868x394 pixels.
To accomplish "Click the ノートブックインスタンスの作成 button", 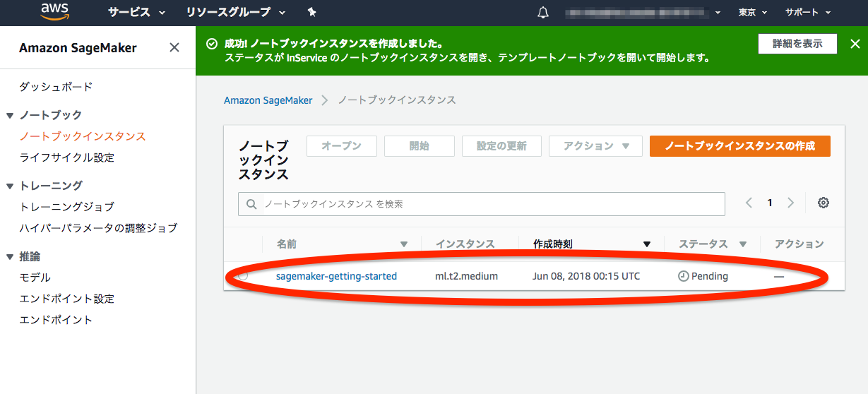I will click(740, 146).
